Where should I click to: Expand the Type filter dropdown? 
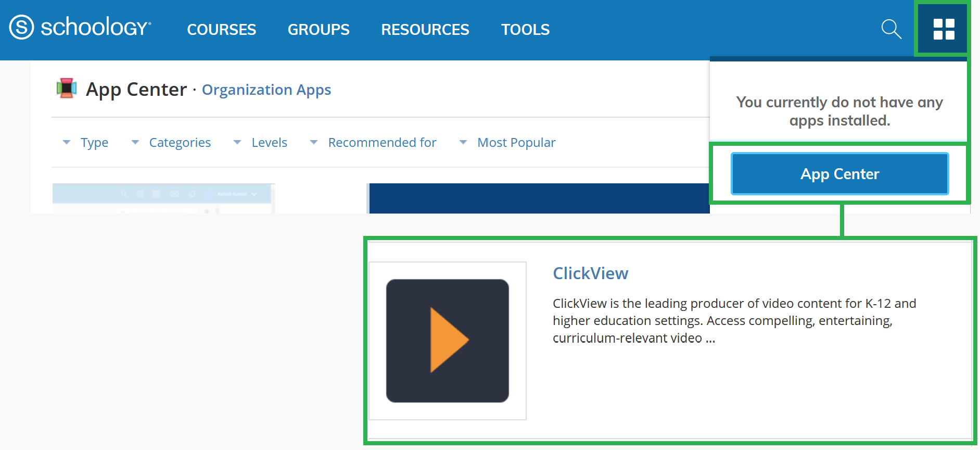point(85,143)
